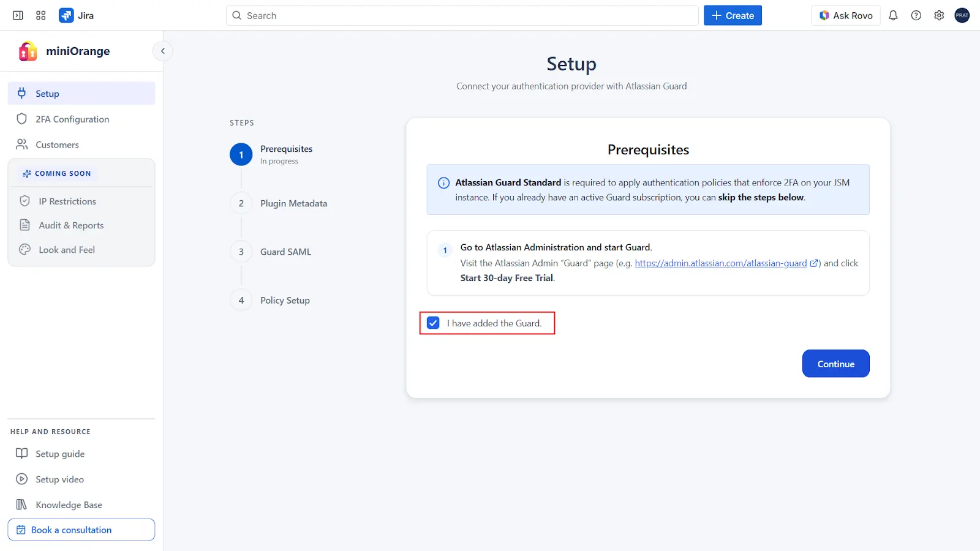Click the miniOrange app logo
980x551 pixels.
[x=27, y=51]
